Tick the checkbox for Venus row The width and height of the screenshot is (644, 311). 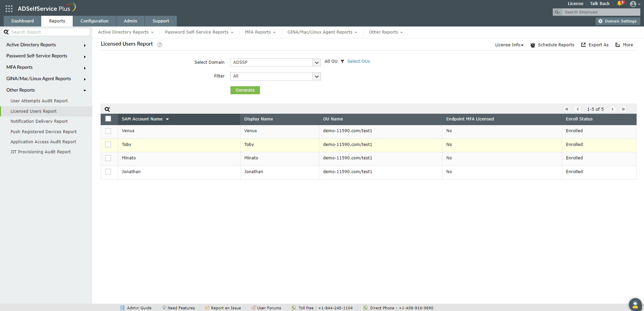click(108, 131)
